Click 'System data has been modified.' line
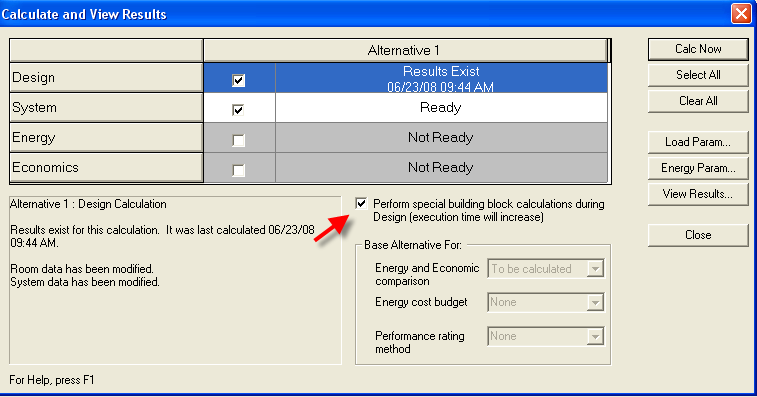The height and width of the screenshot is (397, 757). [x=85, y=282]
